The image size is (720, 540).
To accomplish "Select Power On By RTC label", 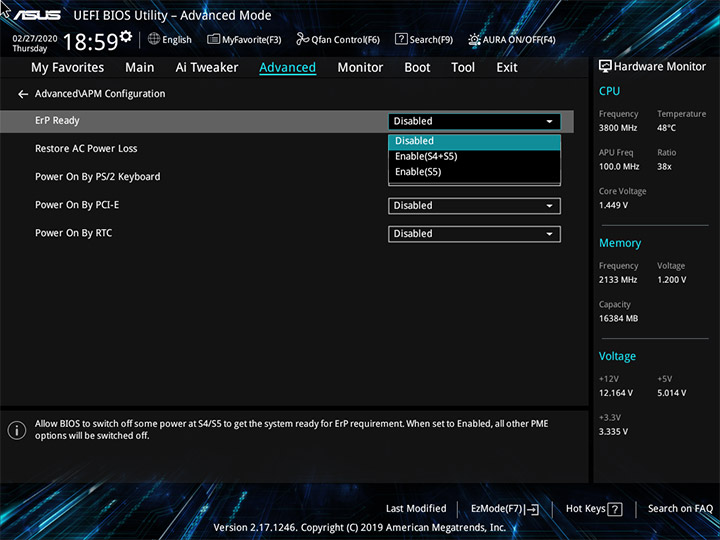I will [73, 233].
